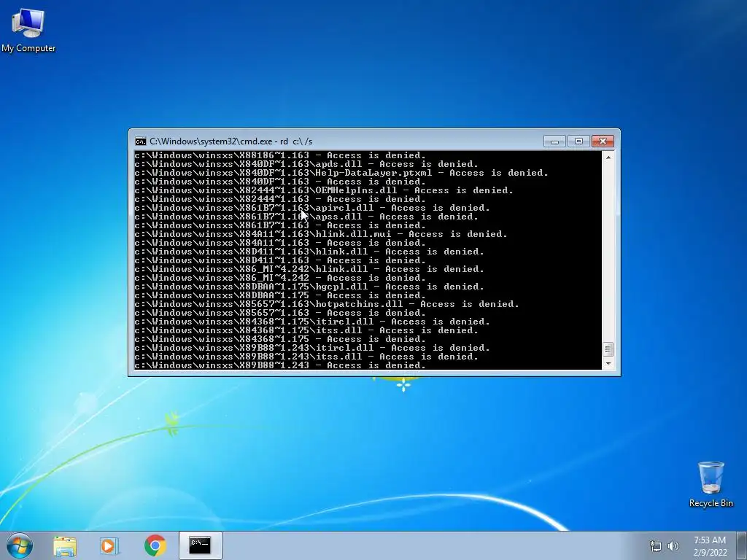
Task: Click the console scrollbar thumb
Action: tap(608, 349)
